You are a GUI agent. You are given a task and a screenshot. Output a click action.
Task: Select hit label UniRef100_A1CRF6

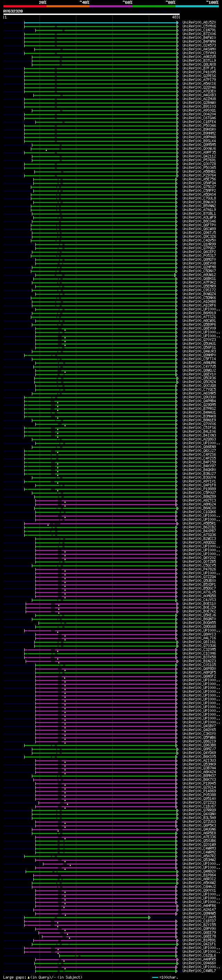199,305
